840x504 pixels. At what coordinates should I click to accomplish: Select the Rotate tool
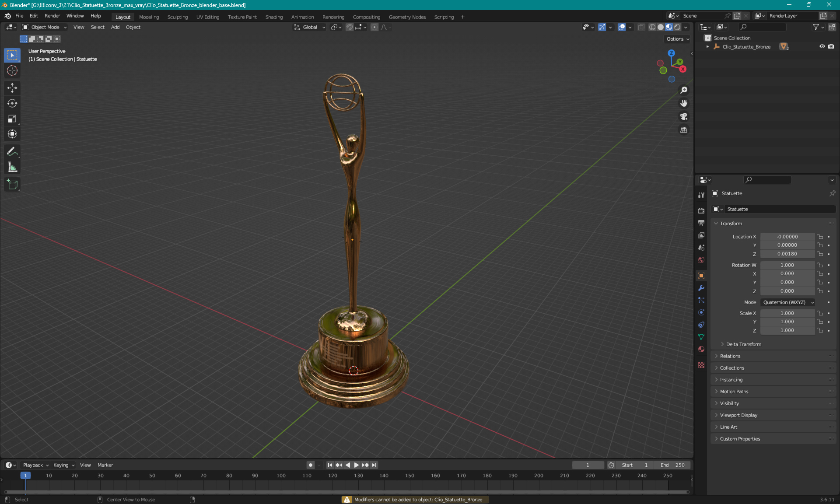[12, 103]
